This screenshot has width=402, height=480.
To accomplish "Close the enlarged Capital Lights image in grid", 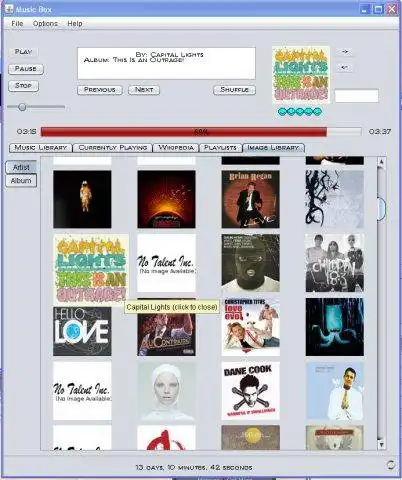I will tap(91, 268).
